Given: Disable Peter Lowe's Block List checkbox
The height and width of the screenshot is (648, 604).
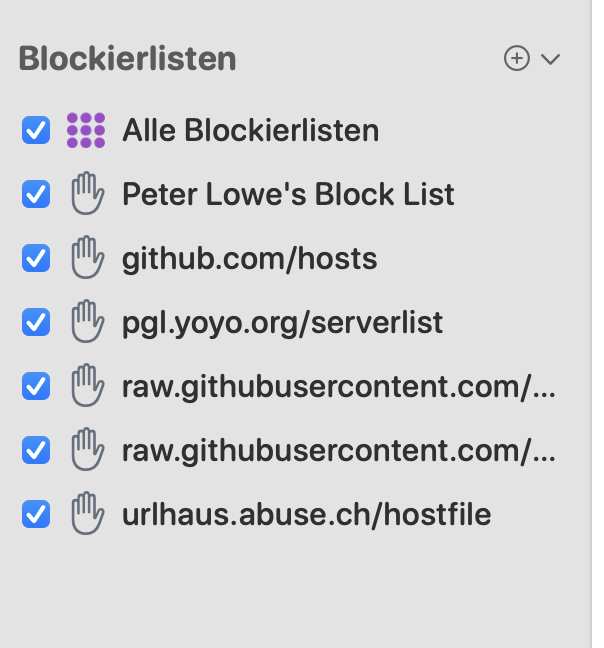Looking at the screenshot, I should click(36, 194).
